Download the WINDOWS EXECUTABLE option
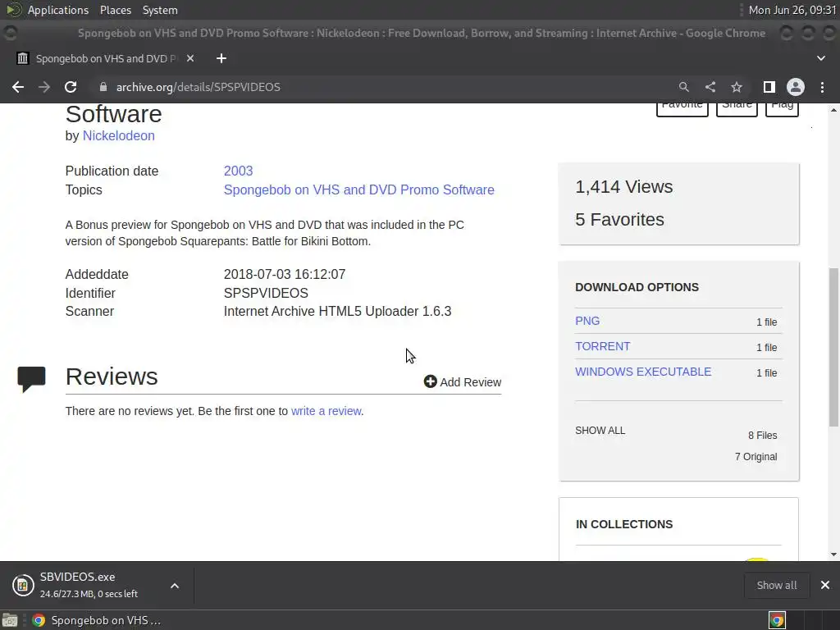Image resolution: width=840 pixels, height=630 pixels. click(x=643, y=372)
